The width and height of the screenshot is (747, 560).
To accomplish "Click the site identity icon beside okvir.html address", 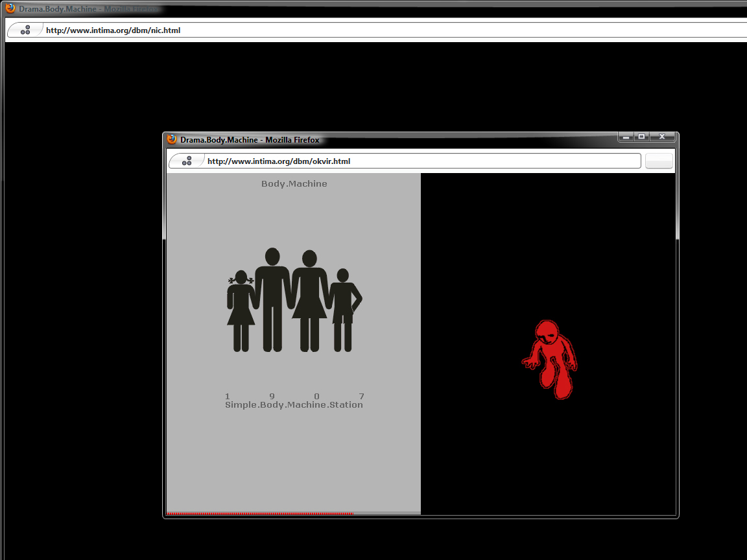I will (x=187, y=161).
